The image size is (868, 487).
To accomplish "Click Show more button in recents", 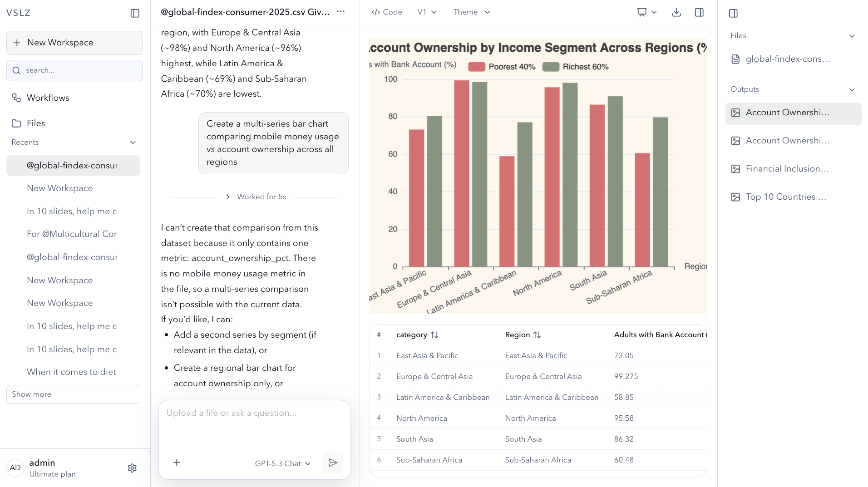I will pos(73,394).
